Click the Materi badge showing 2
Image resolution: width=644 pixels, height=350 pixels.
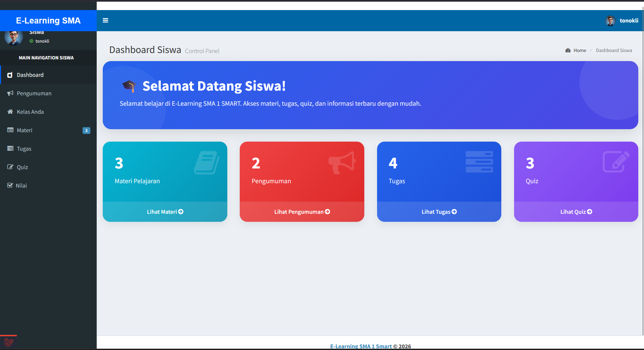coord(86,131)
